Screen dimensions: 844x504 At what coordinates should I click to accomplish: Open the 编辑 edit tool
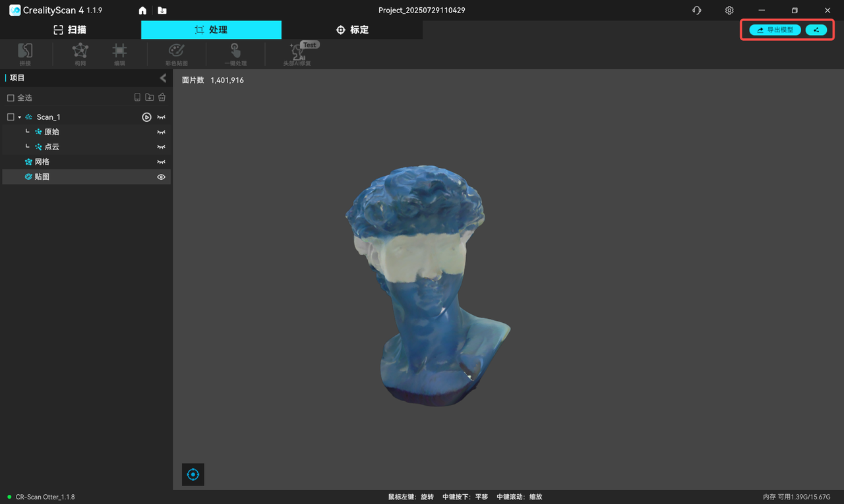119,54
